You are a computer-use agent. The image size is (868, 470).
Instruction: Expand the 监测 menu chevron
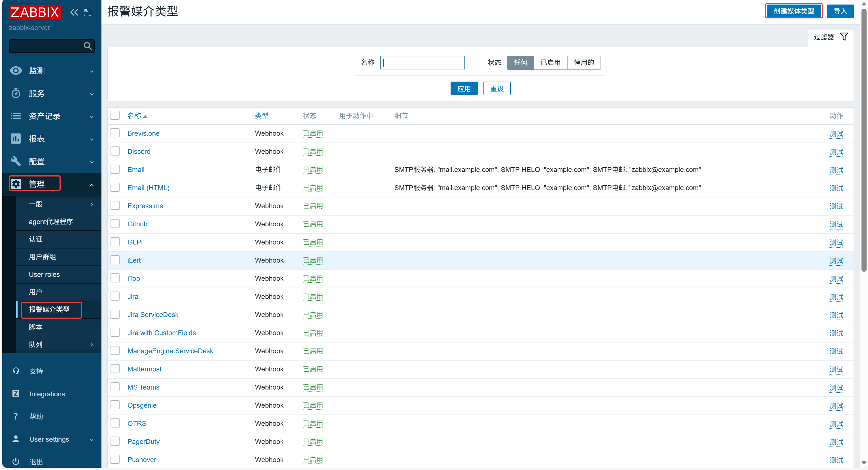pos(92,71)
